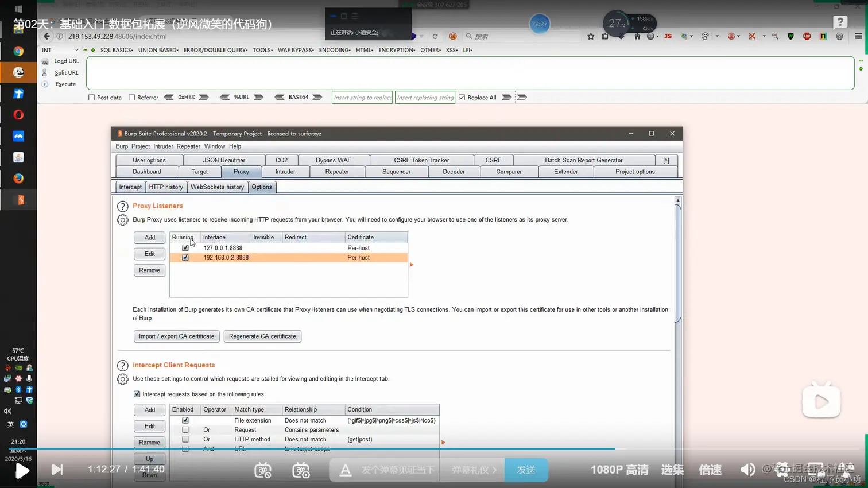Expand the WAF BYPASS menu

tap(296, 50)
